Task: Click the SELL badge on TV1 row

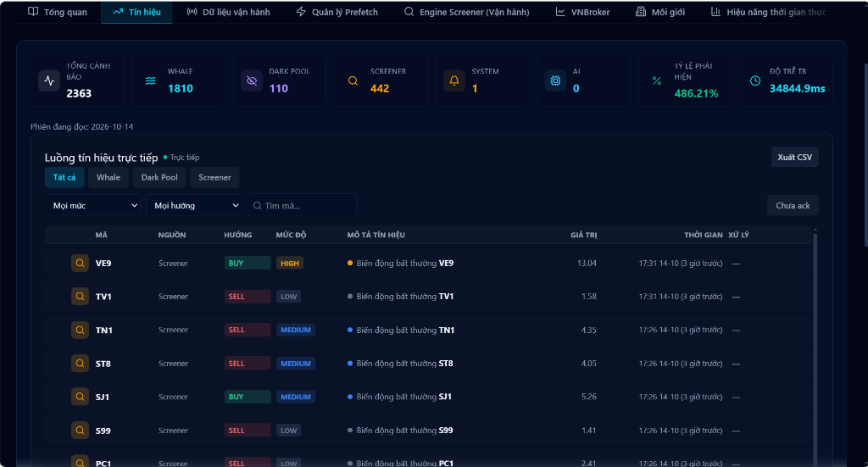Action: 248,297
